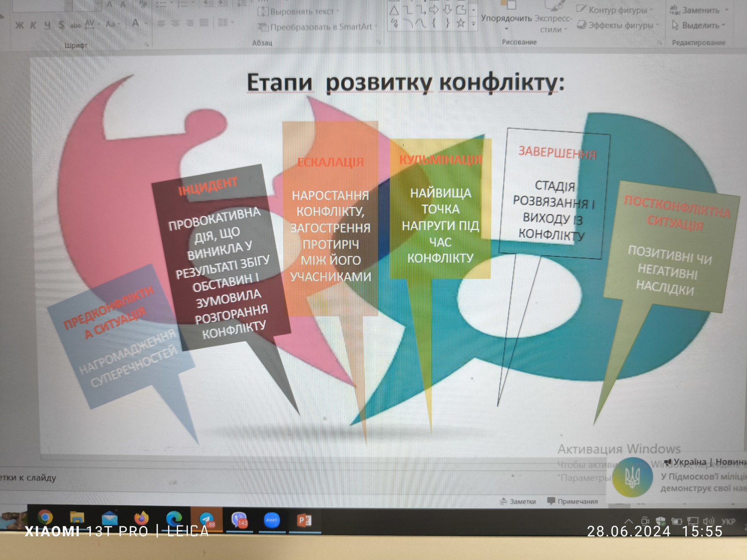747x560 pixels.
Task: Apply text shadow (S) effect
Action: pos(61,25)
